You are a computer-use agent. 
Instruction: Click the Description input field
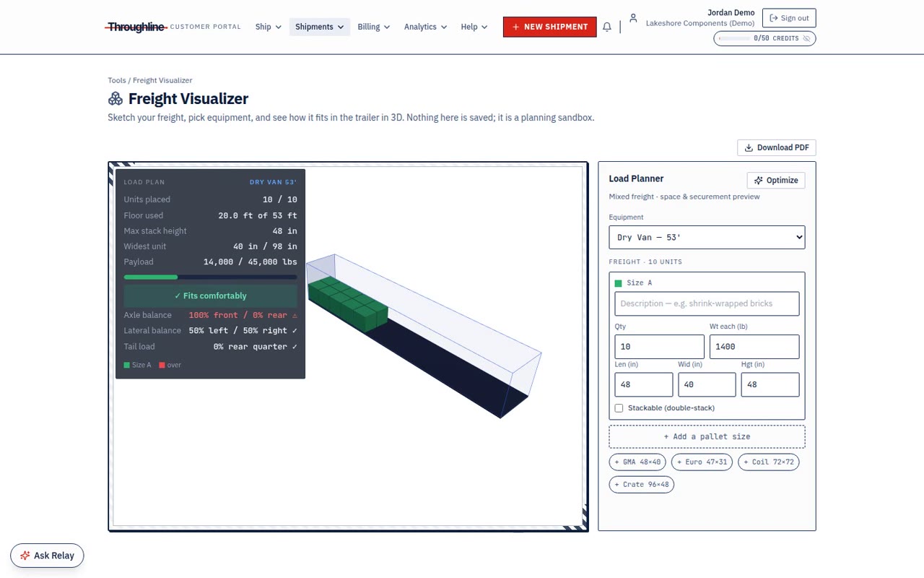[707, 303]
